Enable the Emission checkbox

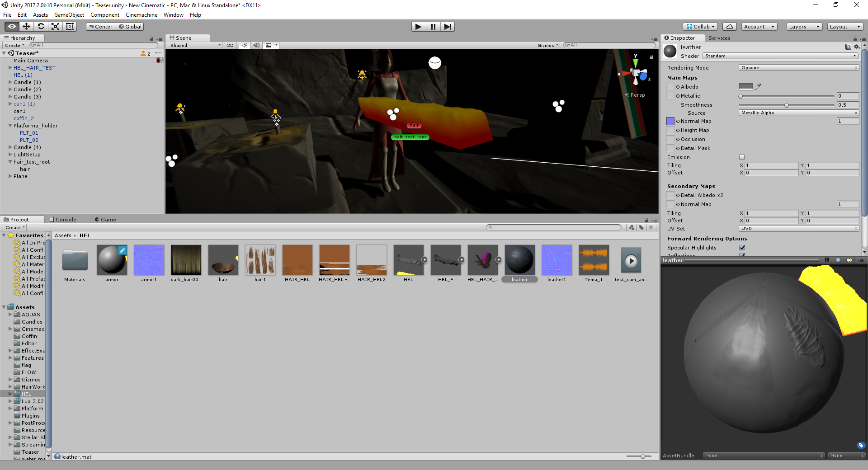click(742, 157)
